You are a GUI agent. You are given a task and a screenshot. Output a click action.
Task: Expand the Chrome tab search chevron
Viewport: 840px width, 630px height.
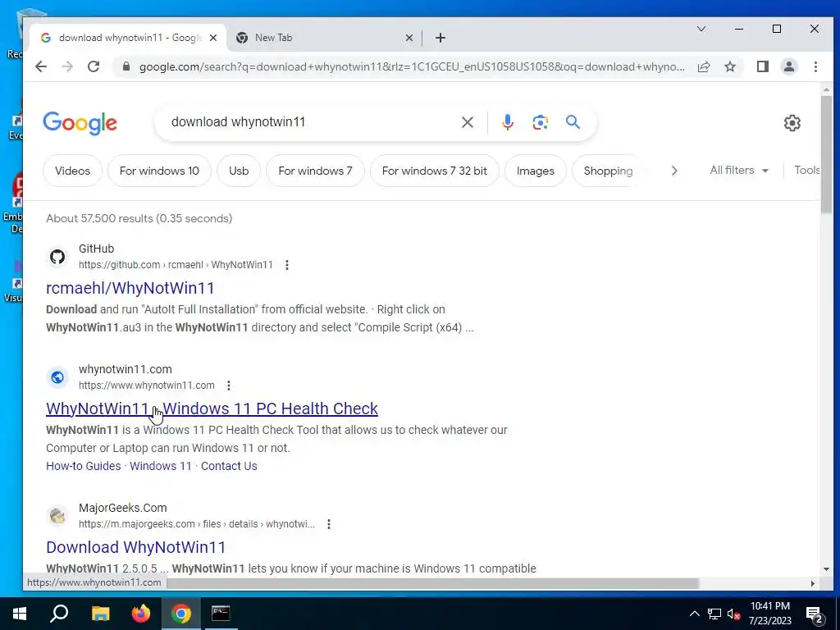click(701, 29)
